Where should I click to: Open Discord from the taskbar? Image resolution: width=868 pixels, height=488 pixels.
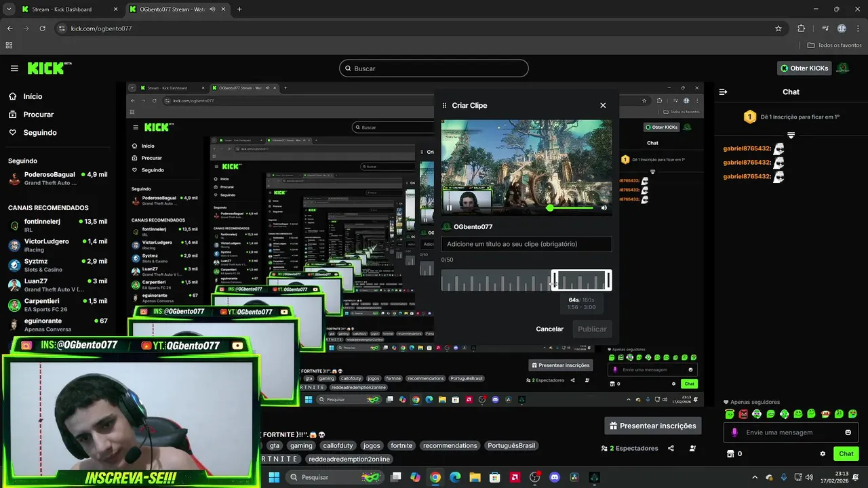[555, 477]
